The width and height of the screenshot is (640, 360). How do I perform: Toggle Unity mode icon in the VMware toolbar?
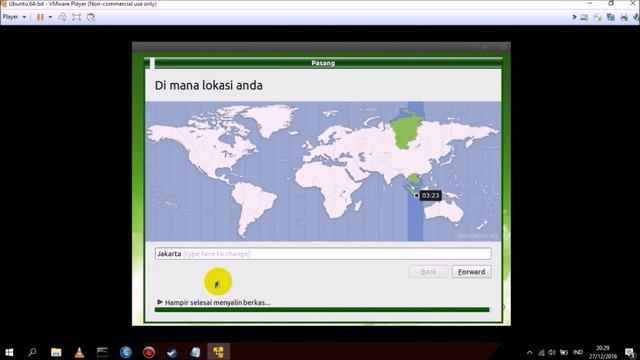(91, 17)
